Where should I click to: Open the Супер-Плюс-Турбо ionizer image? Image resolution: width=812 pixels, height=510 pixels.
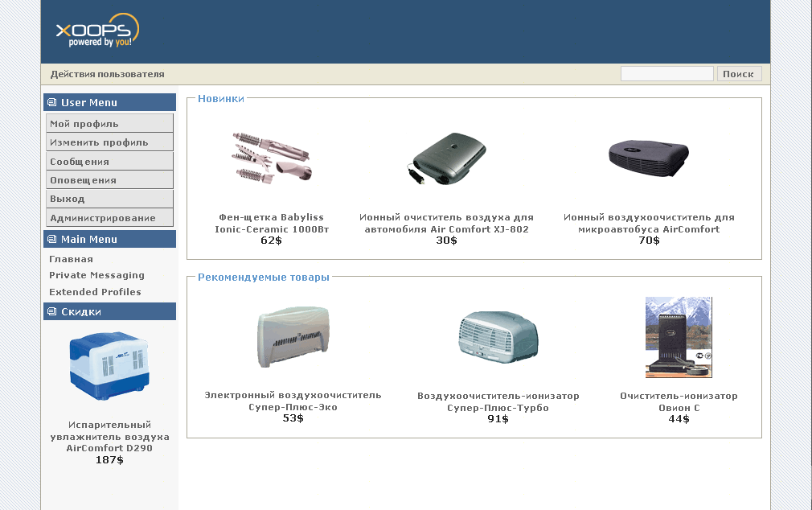[x=498, y=337]
